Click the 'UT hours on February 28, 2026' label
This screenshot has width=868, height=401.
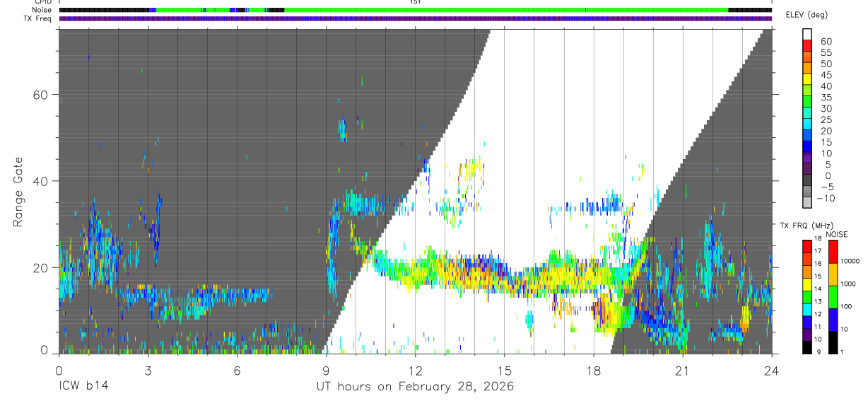[415, 387]
